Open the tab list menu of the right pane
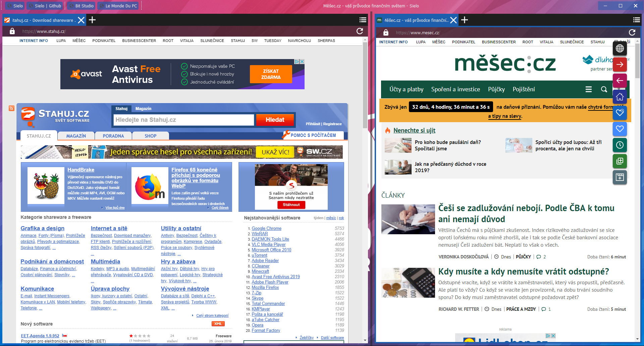 pos(636,20)
